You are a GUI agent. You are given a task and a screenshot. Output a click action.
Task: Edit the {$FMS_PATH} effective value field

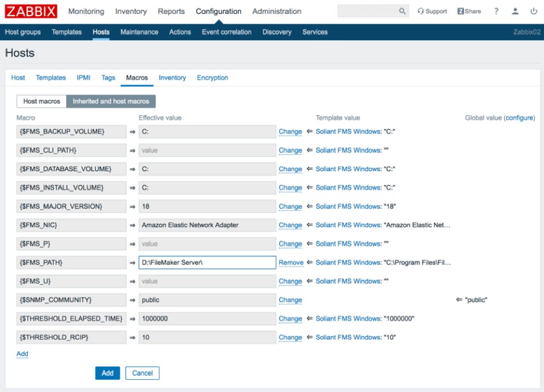(207, 263)
